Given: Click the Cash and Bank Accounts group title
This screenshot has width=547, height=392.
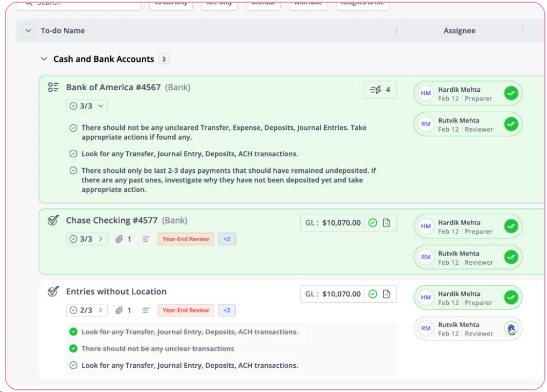Looking at the screenshot, I should [104, 59].
